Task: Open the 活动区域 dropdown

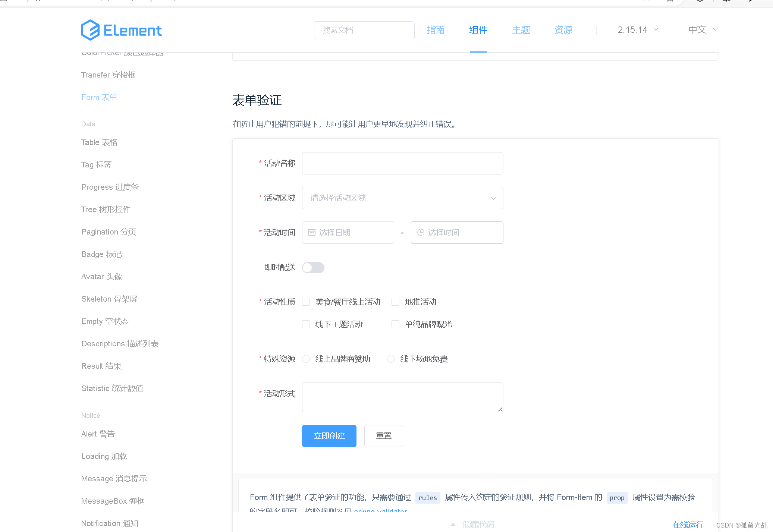Action: [x=403, y=198]
